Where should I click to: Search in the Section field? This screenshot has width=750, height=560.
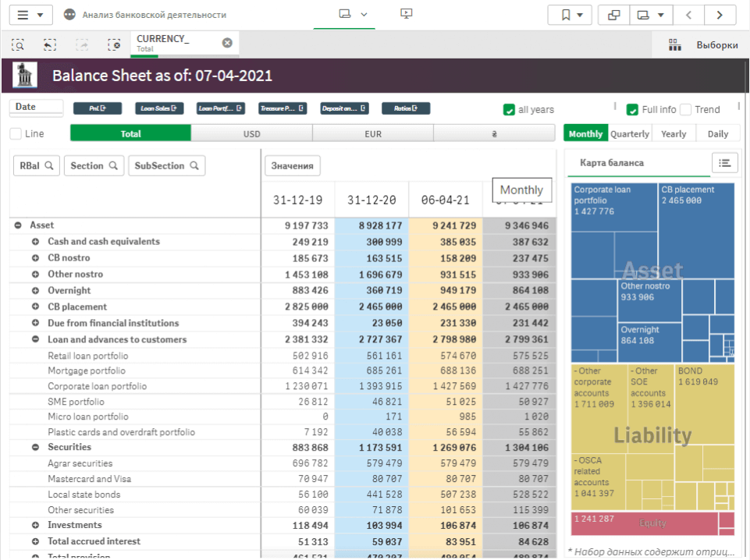coord(94,165)
